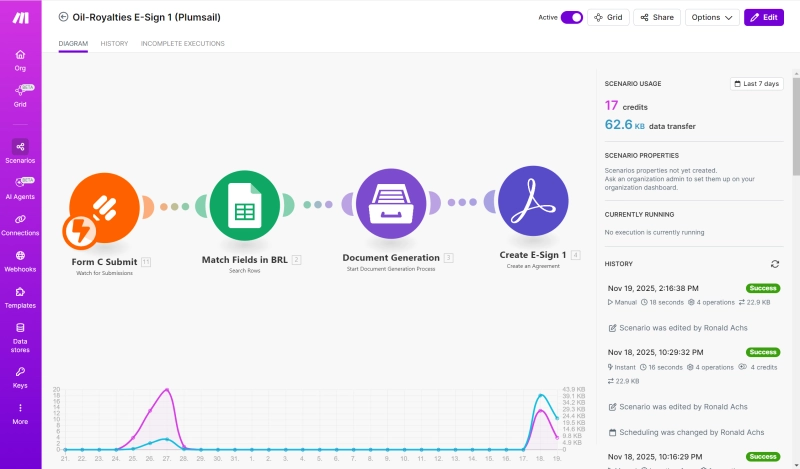Click the '4 credits' label in history

coord(763,367)
